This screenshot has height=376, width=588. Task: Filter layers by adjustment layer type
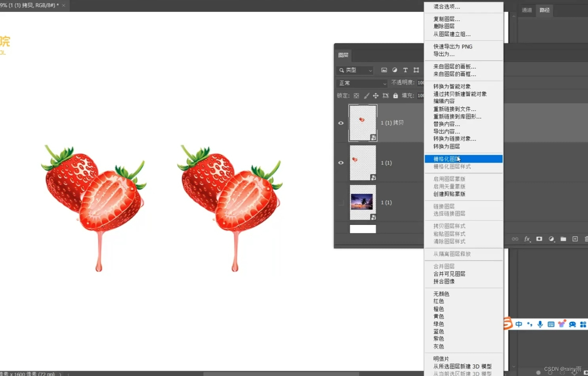395,70
